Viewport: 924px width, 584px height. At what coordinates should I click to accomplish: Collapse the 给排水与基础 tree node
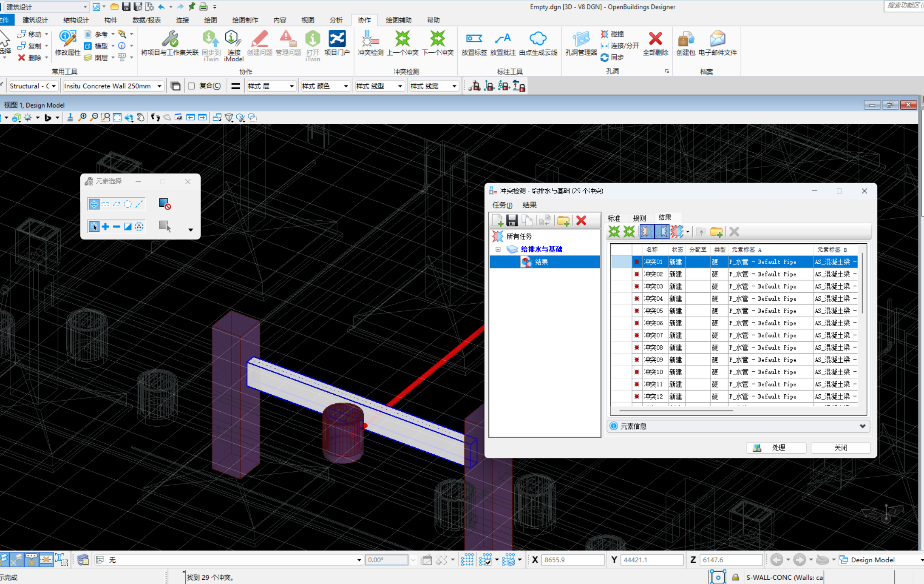pyautogui.click(x=498, y=249)
